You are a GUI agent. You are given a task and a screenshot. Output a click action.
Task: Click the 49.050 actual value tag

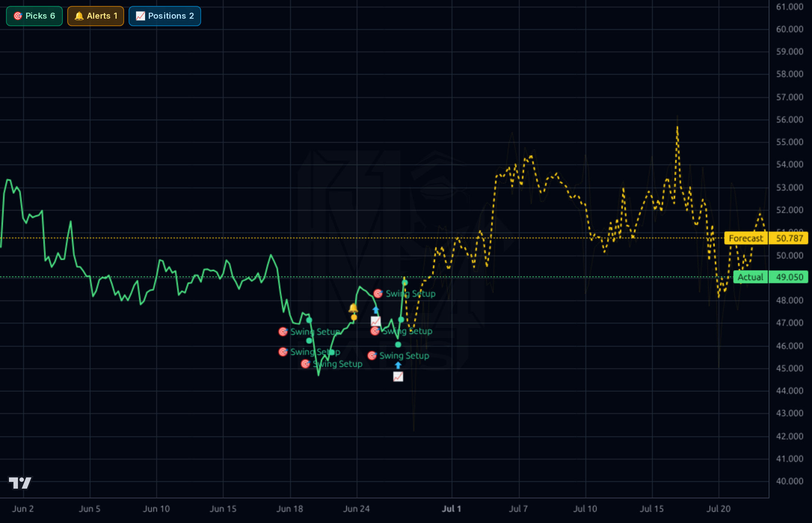(x=789, y=277)
